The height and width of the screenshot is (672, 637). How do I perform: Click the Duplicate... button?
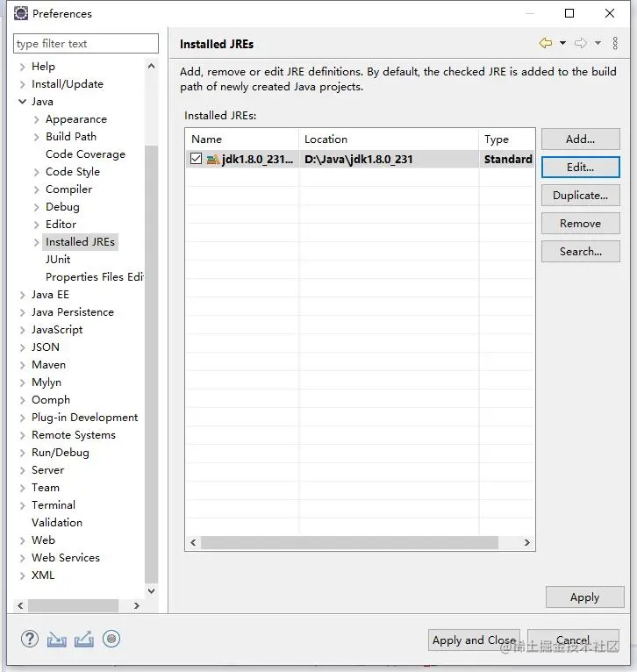(581, 196)
